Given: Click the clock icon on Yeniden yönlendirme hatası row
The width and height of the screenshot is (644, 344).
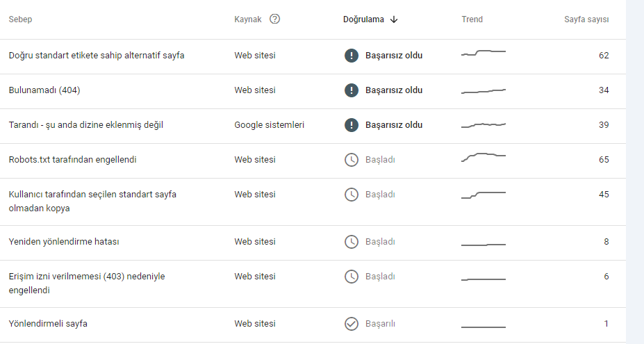Looking at the screenshot, I should coord(351,242).
